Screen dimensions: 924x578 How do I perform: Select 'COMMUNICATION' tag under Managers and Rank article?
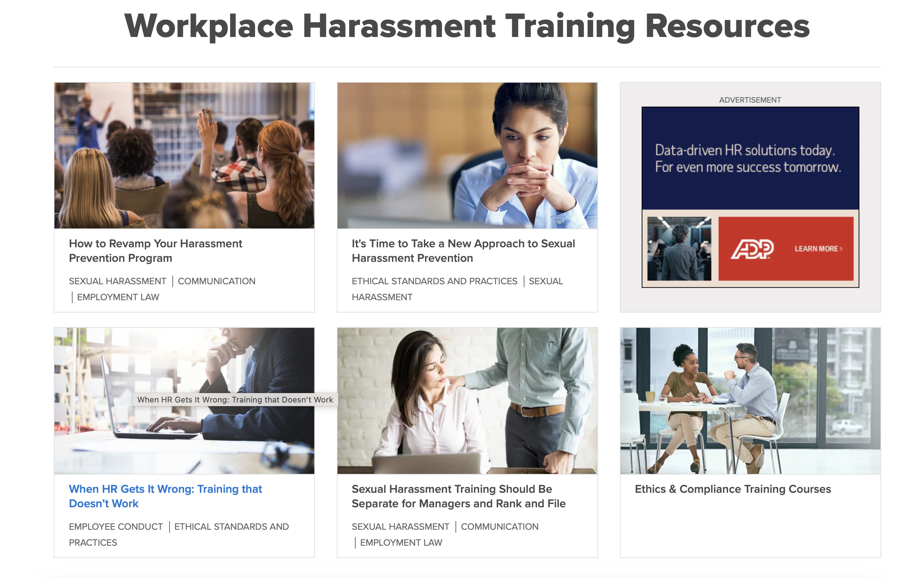499,527
